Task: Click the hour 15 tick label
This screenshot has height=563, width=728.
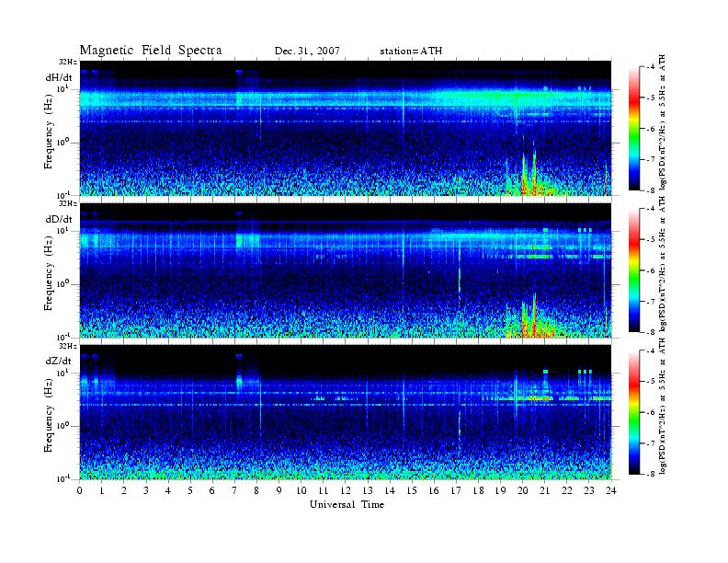Action: point(412,490)
